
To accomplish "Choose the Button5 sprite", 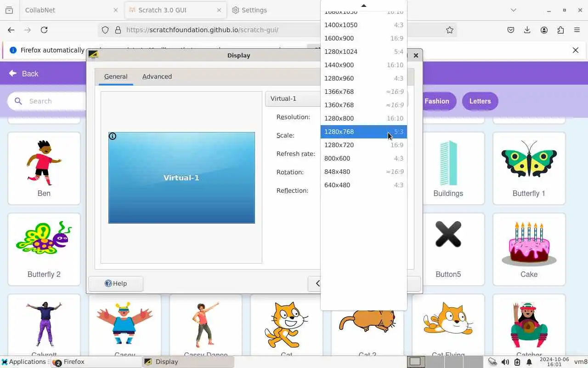I will click(x=448, y=249).
